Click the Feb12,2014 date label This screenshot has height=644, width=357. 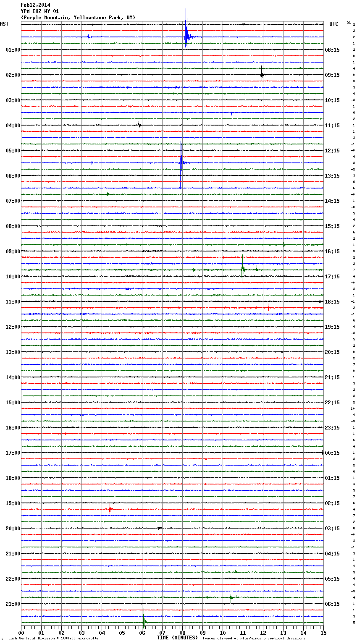tap(35, 5)
